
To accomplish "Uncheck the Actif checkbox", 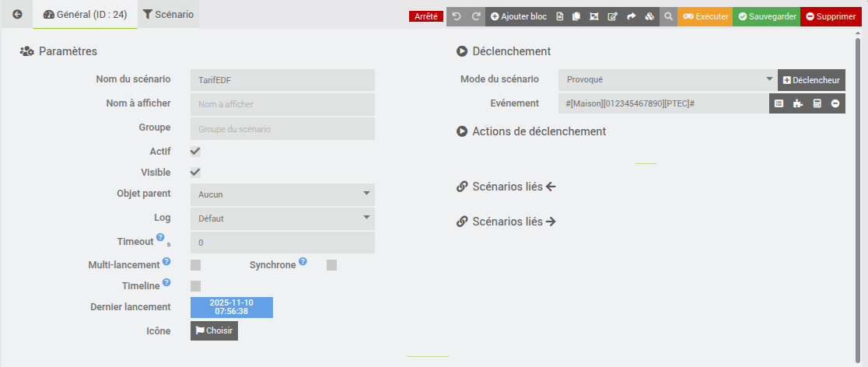I will (196, 152).
